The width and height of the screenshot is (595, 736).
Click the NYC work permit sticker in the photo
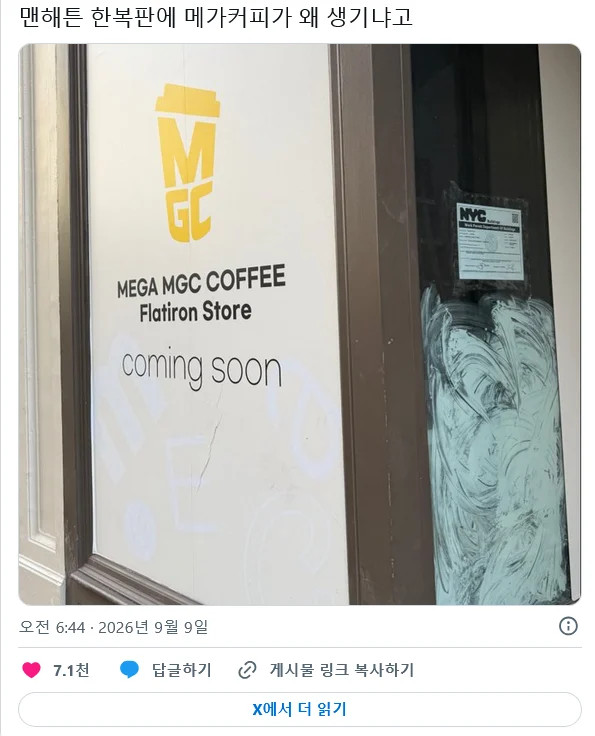coord(490,241)
